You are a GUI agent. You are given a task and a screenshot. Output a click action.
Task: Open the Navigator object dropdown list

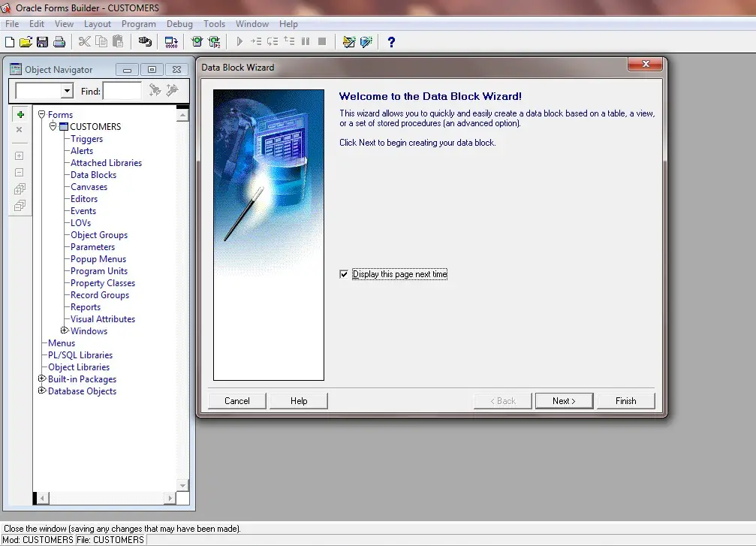tap(67, 91)
